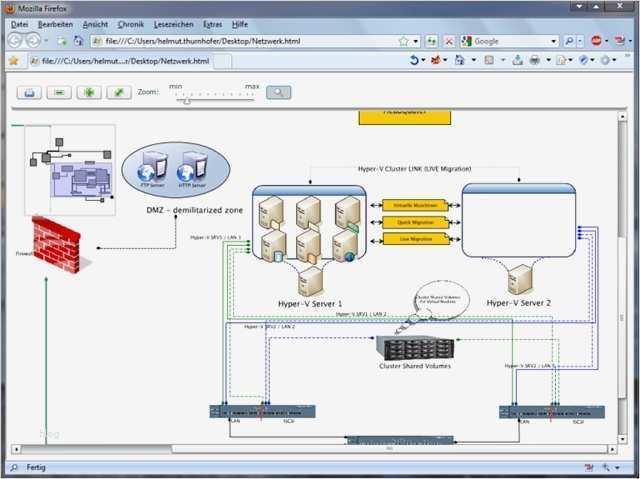The height and width of the screenshot is (479, 640).
Task: Open the Extras menu
Action: pos(212,24)
